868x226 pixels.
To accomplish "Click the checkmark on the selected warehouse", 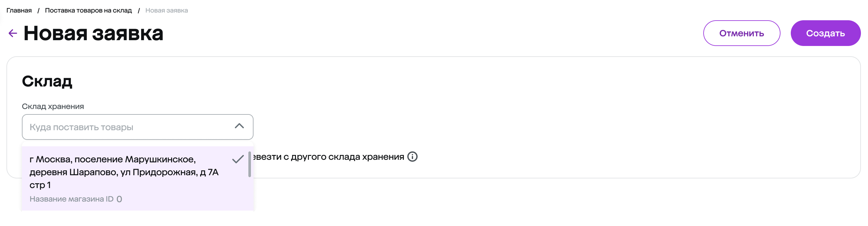I will (238, 159).
